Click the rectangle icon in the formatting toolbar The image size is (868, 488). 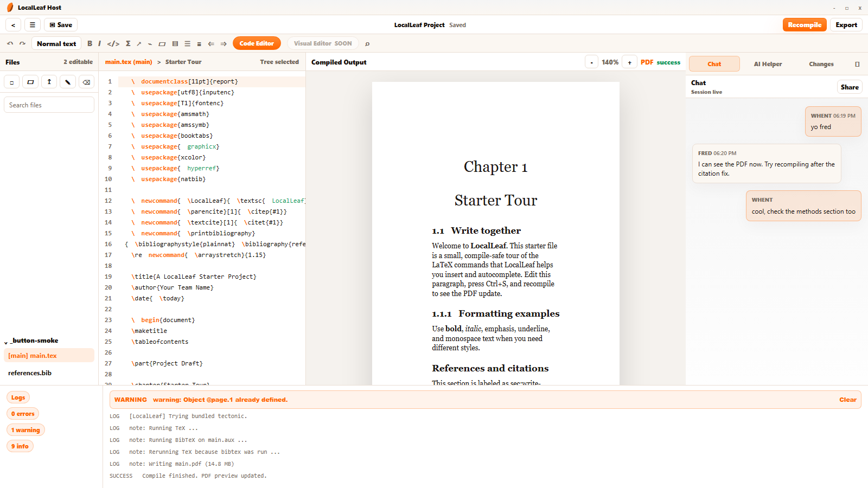162,44
